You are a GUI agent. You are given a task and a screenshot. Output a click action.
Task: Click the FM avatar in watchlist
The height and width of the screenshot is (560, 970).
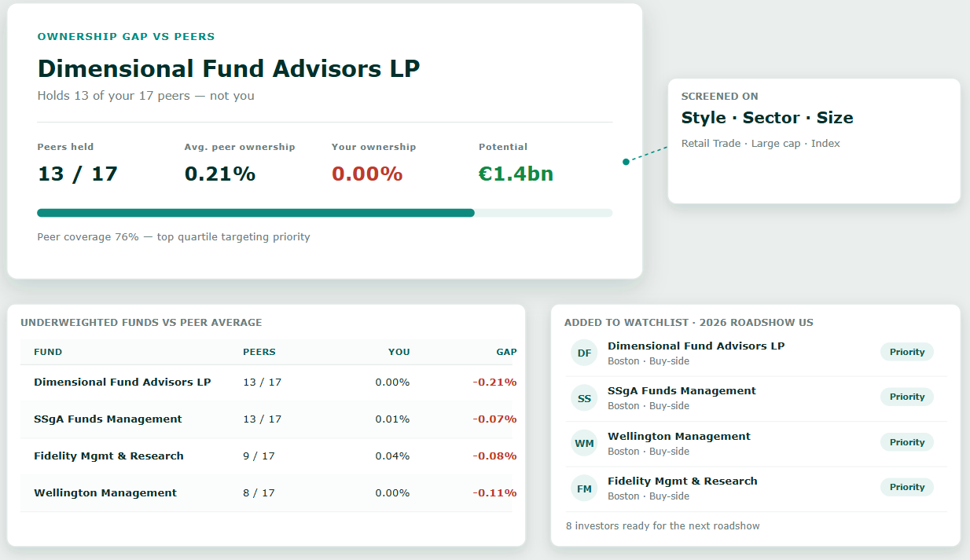click(584, 489)
